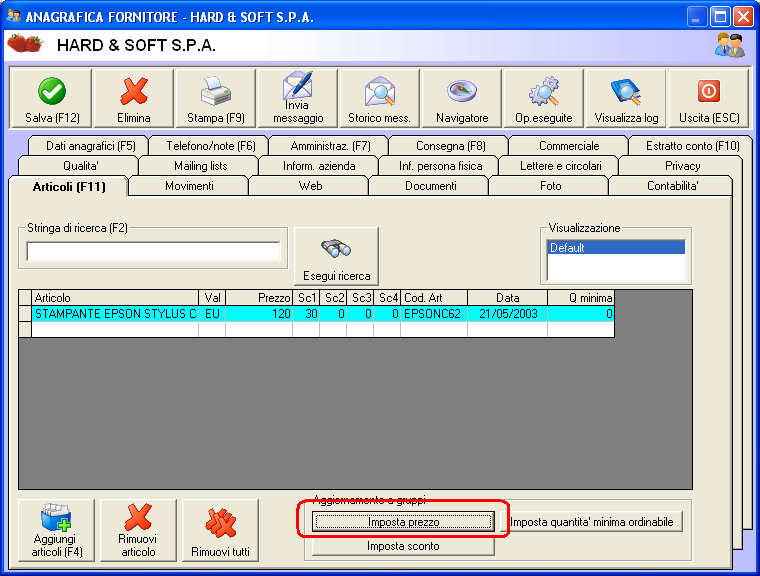Open the Commerciale tab
The image size is (760, 576).
click(569, 146)
